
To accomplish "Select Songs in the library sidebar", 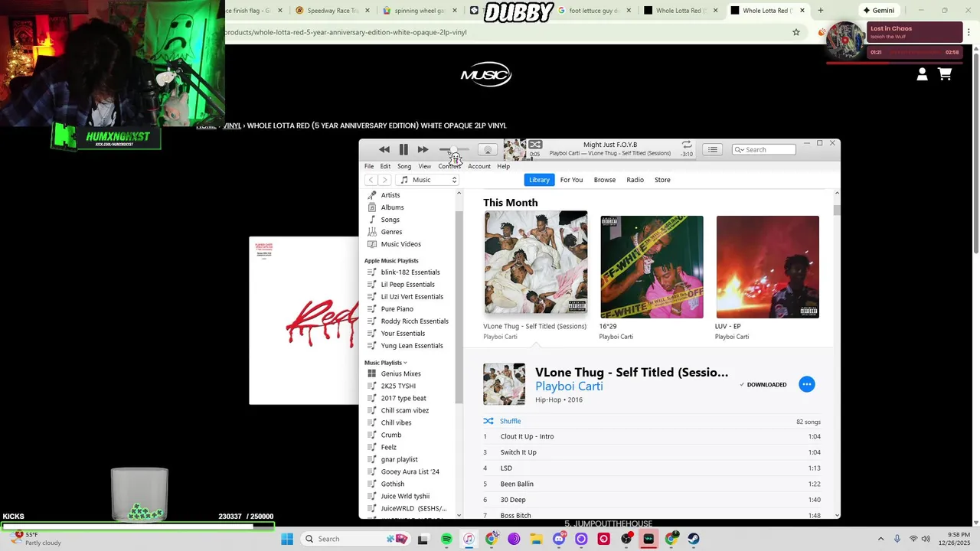I will tap(390, 220).
